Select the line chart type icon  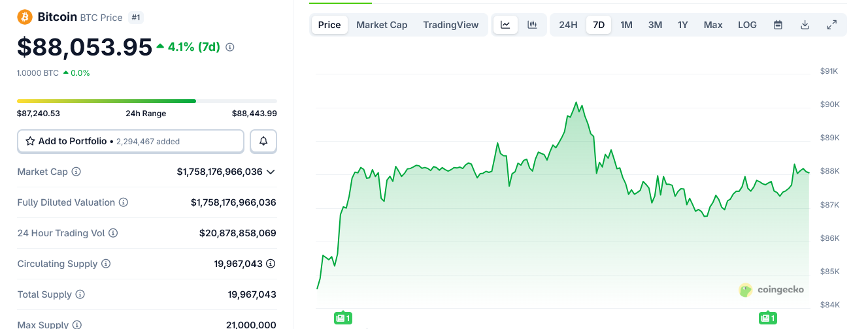coord(505,25)
